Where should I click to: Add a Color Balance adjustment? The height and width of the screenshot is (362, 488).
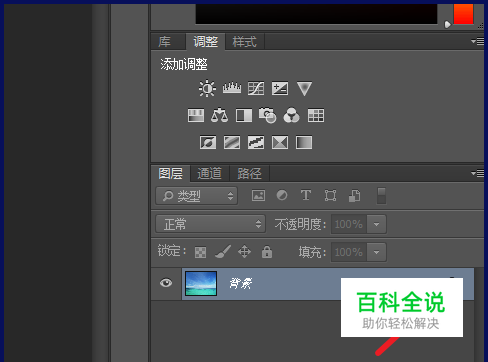click(220, 115)
